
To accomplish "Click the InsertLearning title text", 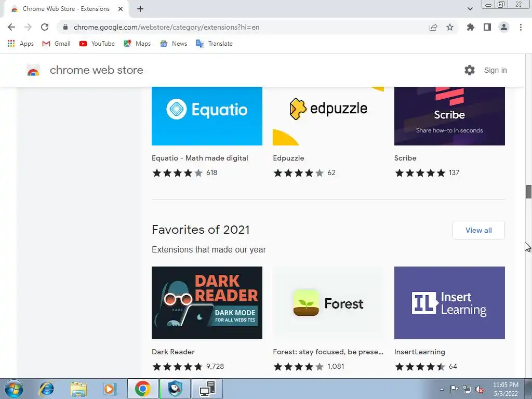I will pyautogui.click(x=419, y=352).
